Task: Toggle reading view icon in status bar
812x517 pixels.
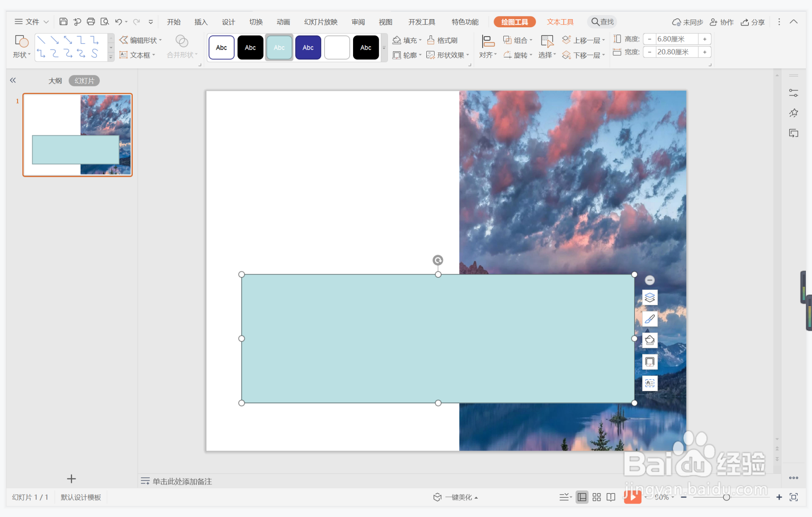Action: point(611,497)
